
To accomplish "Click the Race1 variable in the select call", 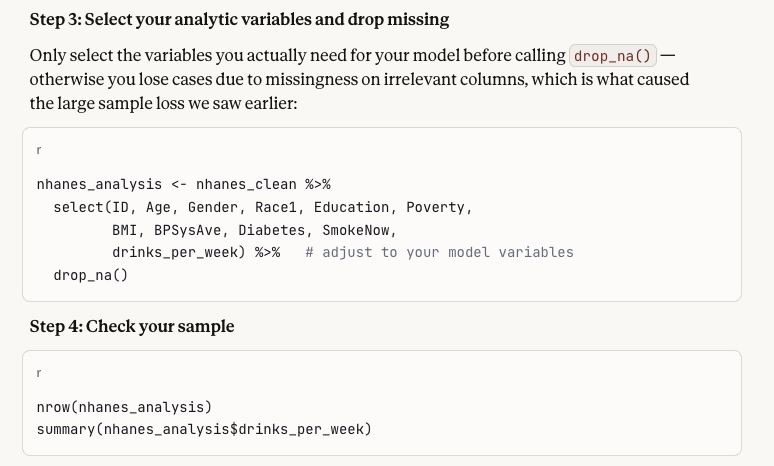I will (x=280, y=207).
